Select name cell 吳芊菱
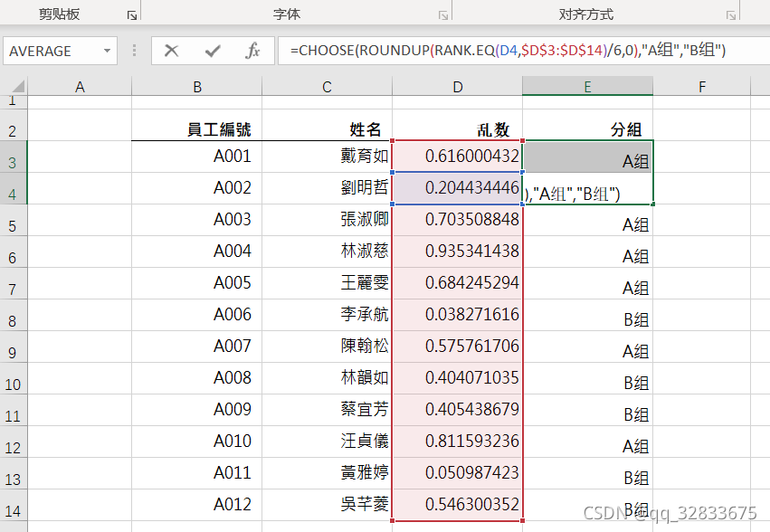The height and width of the screenshot is (532, 770). coord(327,505)
